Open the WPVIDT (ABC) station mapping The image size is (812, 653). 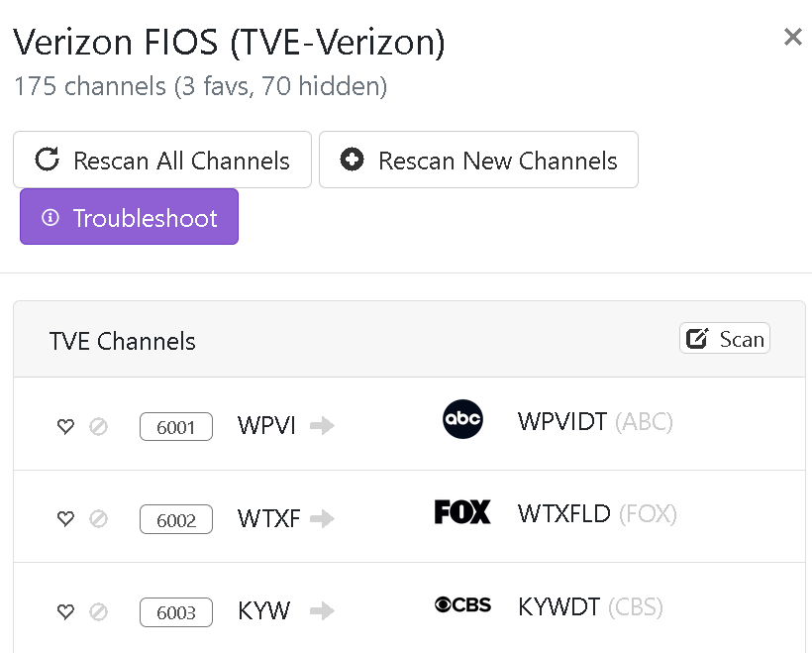[x=594, y=422]
